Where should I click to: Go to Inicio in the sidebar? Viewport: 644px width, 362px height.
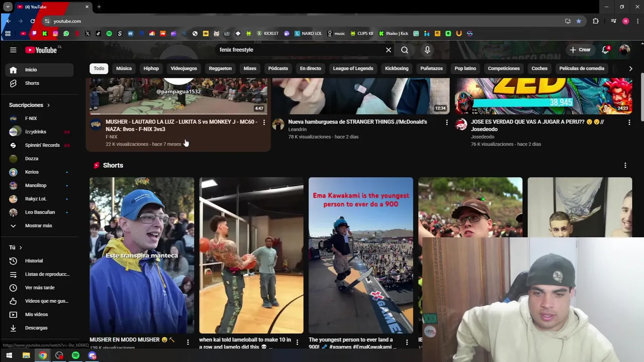coord(39,70)
